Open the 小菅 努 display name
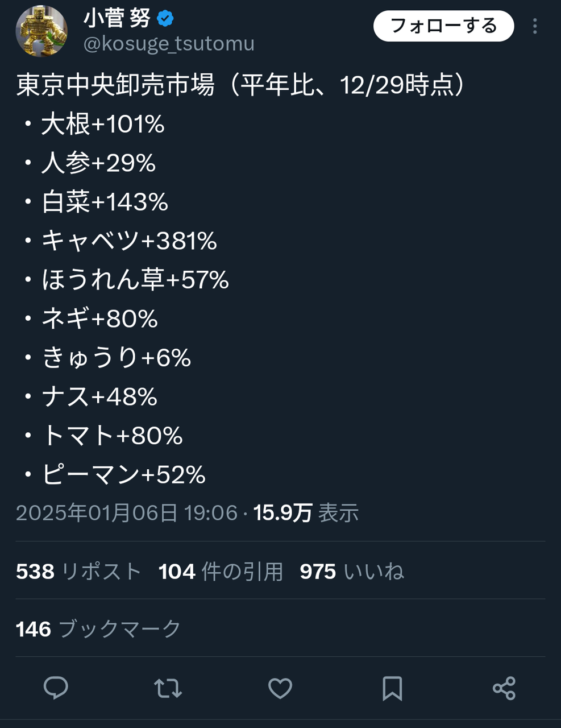The width and height of the screenshot is (561, 728). (x=118, y=19)
